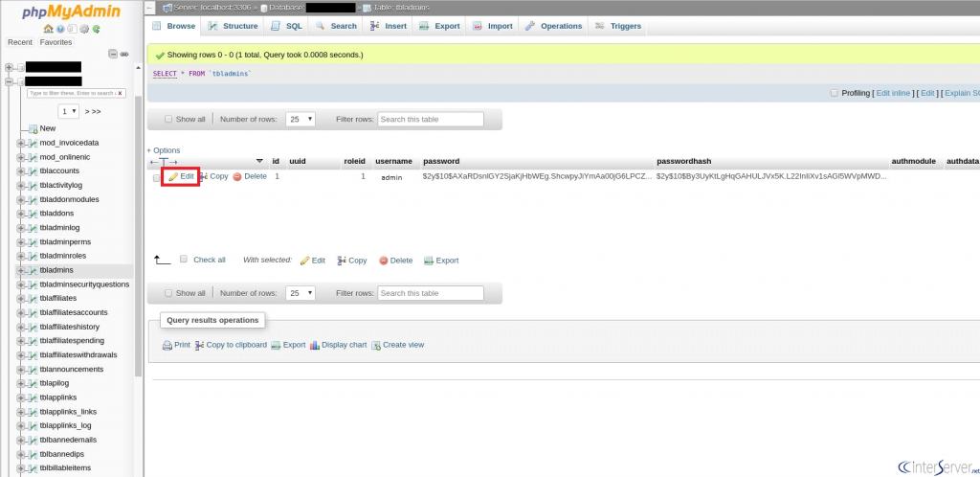Open the Operations tab
Image resolution: width=980 pixels, height=477 pixels.
(x=554, y=26)
